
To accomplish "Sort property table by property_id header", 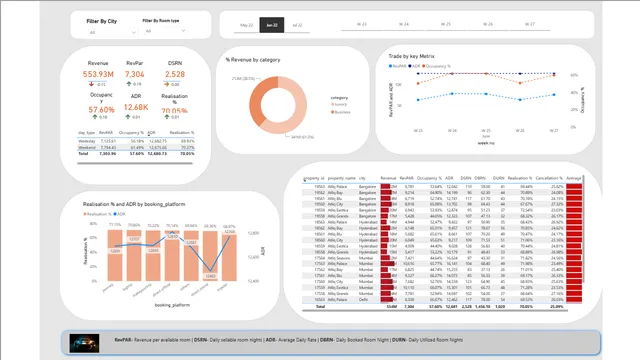I will pos(314,178).
